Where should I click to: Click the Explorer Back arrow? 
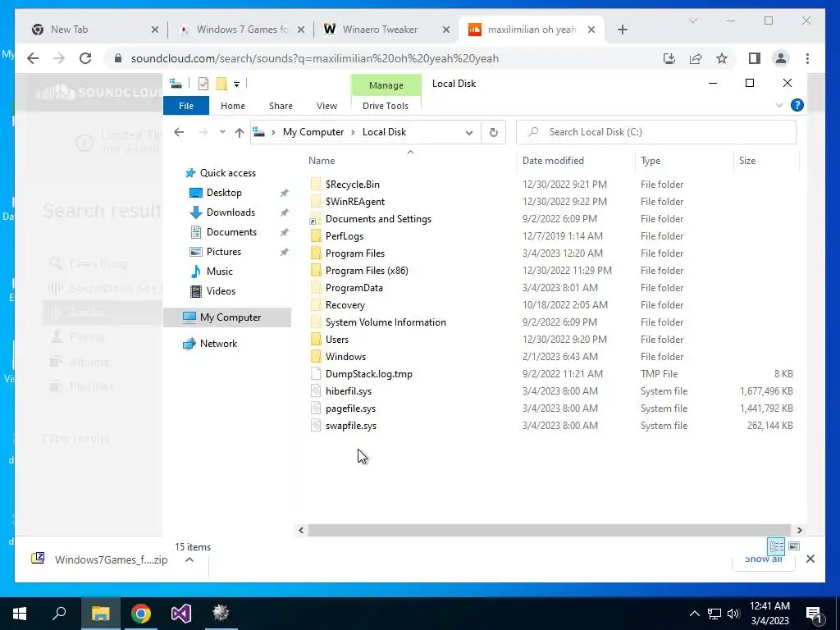pos(179,132)
